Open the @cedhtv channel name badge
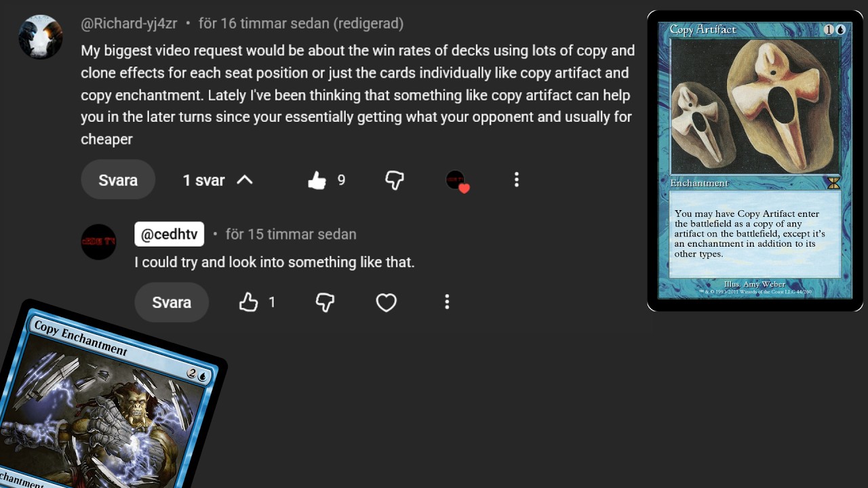This screenshot has height=488, width=868. [169, 234]
